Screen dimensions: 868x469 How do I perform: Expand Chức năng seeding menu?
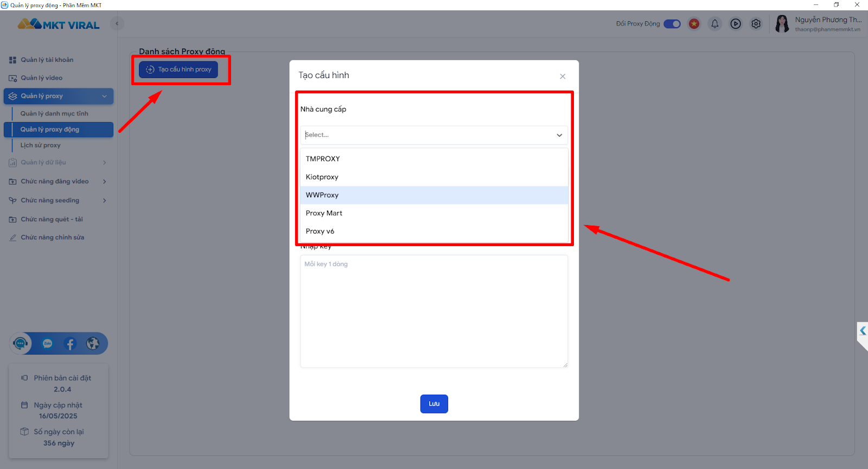coord(58,201)
